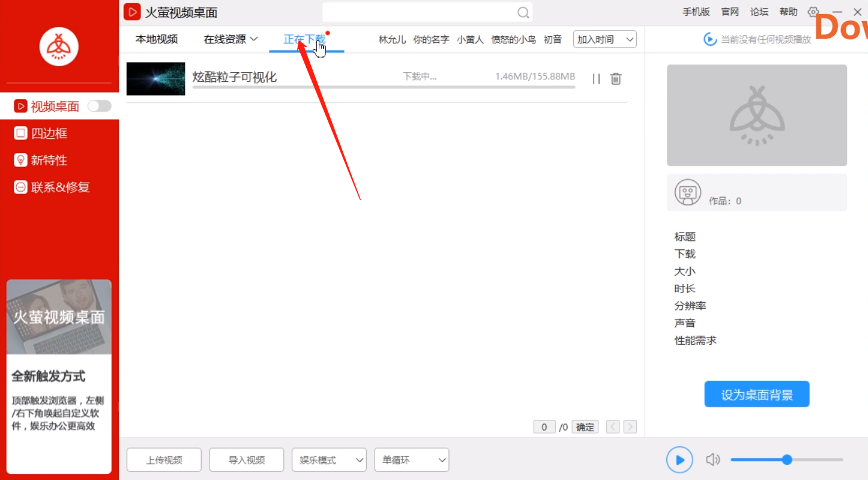Viewport: 868px width, 480px height.
Task: Open the 加入时间 sort dropdown
Action: point(604,38)
